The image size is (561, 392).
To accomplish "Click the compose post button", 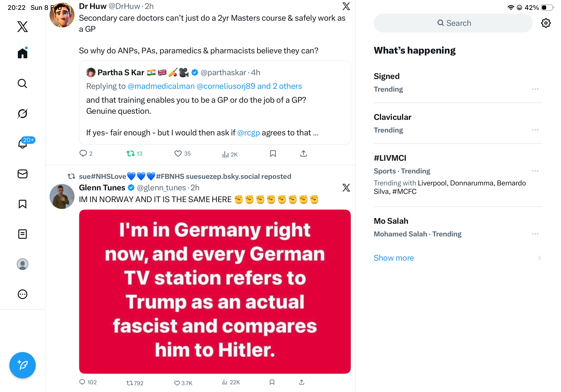I will [x=23, y=365].
